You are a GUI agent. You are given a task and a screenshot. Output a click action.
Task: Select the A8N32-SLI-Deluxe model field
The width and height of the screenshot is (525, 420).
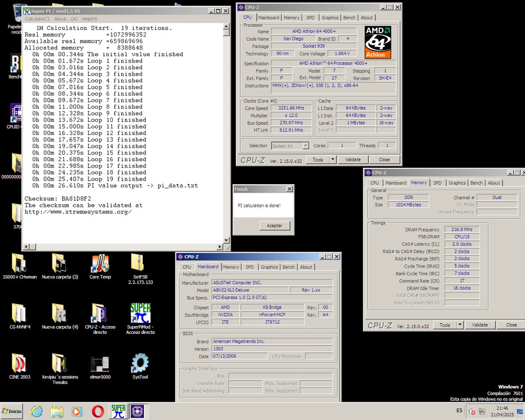pyautogui.click(x=250, y=290)
